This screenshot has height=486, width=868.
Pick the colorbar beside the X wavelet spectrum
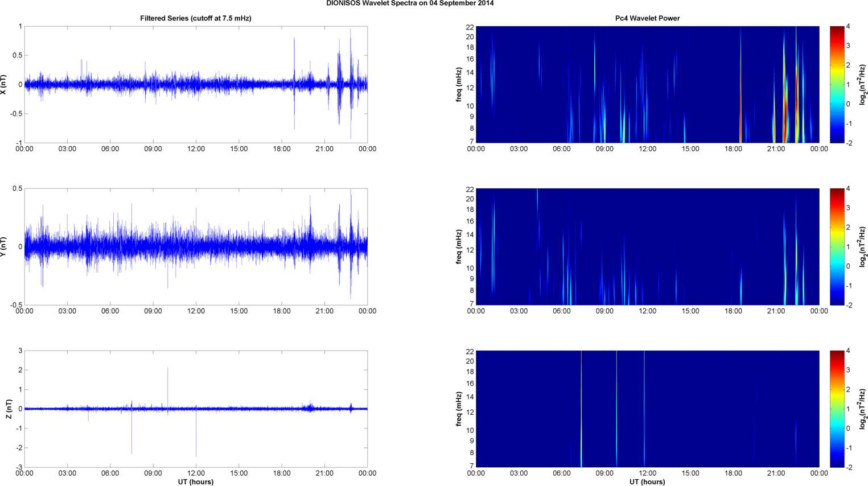[837, 84]
